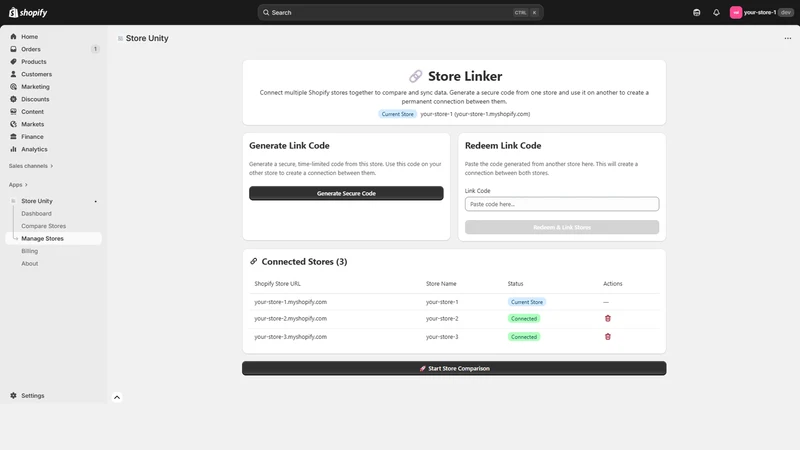
Task: Open the Marketing icon
Action: point(13,87)
